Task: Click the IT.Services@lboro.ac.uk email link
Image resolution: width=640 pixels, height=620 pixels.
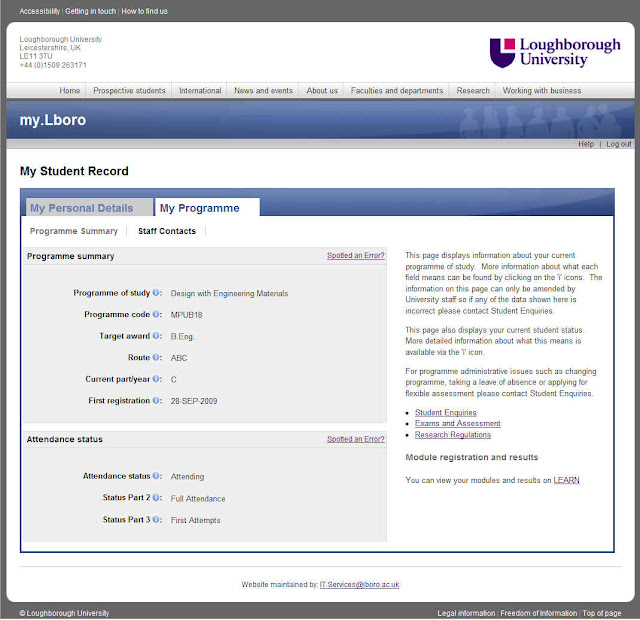Action: [359, 584]
